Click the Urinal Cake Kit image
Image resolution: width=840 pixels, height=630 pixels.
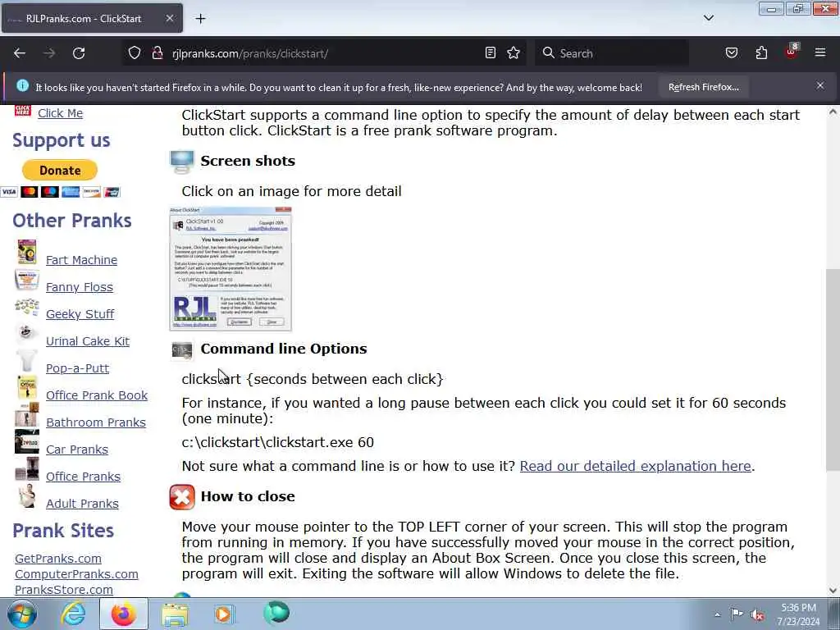click(26, 333)
